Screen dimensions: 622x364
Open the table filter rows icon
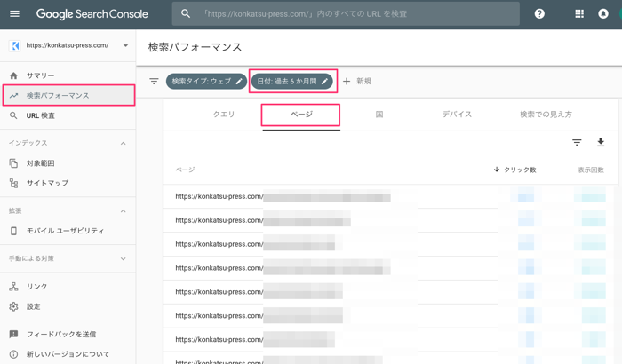[577, 142]
